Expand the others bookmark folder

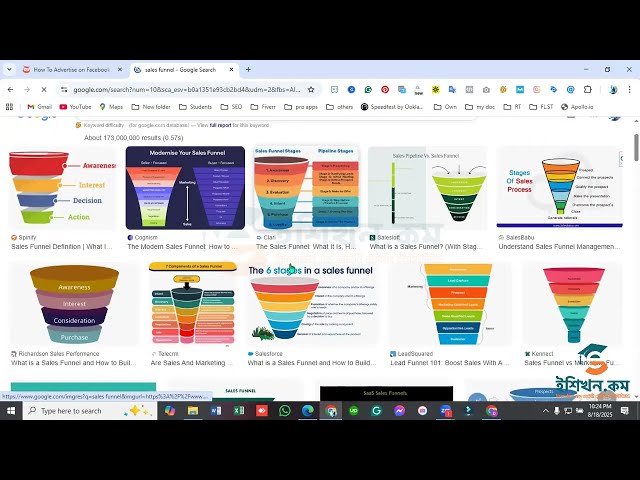[340, 107]
